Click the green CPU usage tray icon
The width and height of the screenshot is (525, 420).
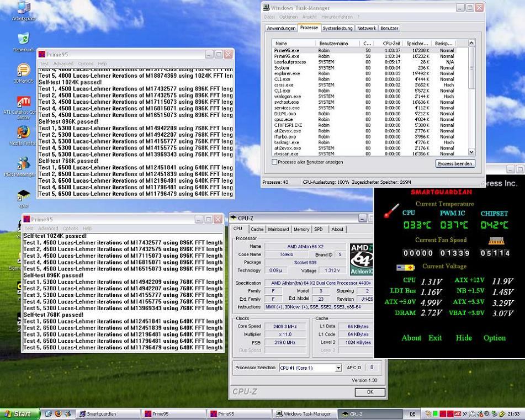[435, 414]
